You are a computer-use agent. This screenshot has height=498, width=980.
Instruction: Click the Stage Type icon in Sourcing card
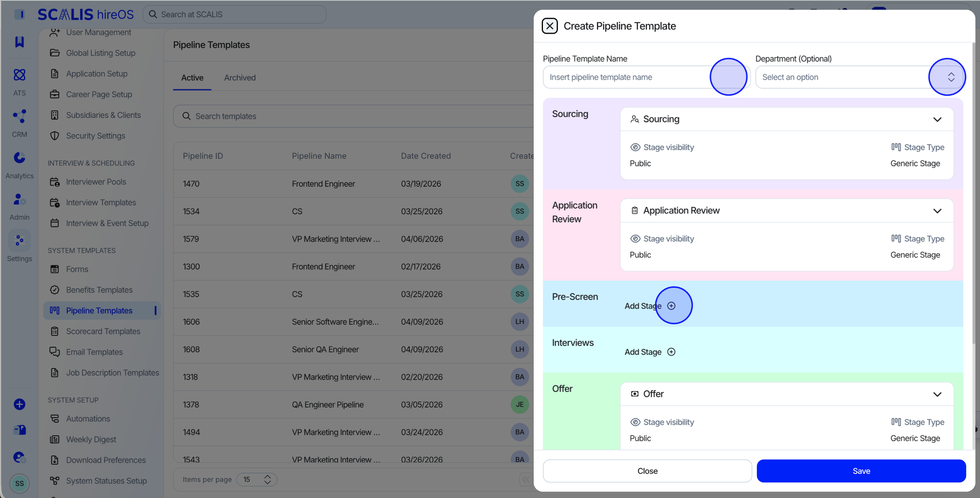pyautogui.click(x=896, y=147)
